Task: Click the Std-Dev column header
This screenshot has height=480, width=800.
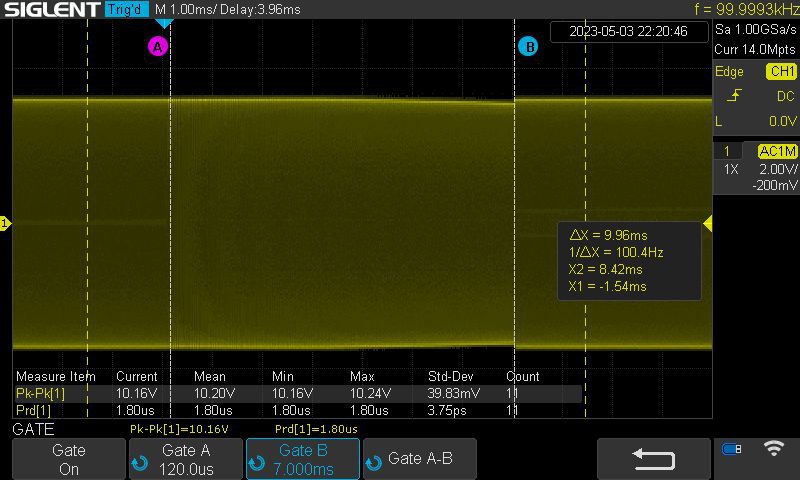Action: click(451, 376)
